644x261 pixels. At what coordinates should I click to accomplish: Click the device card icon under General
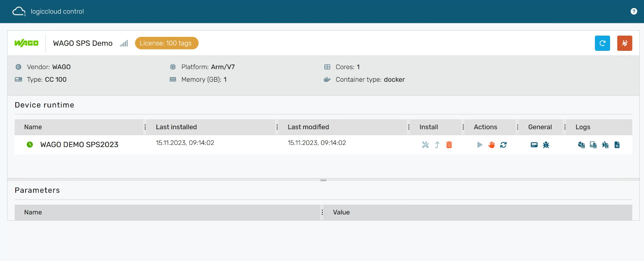pos(534,145)
